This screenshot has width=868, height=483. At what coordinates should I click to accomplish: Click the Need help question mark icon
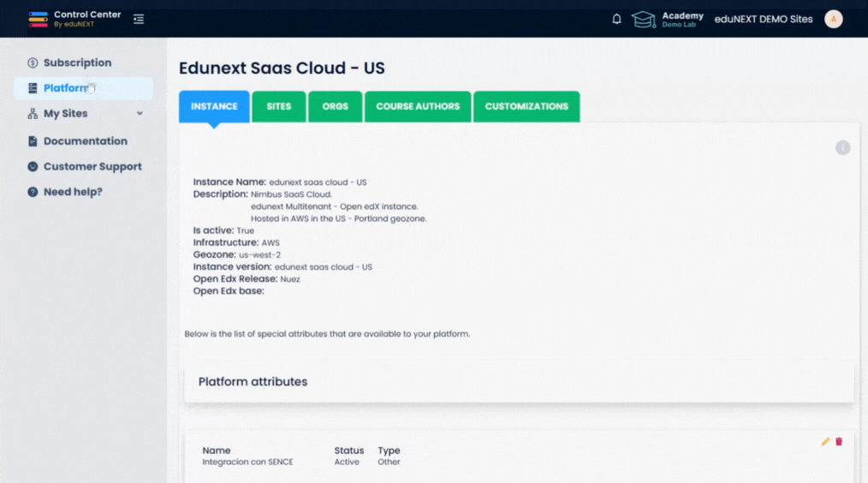33,192
